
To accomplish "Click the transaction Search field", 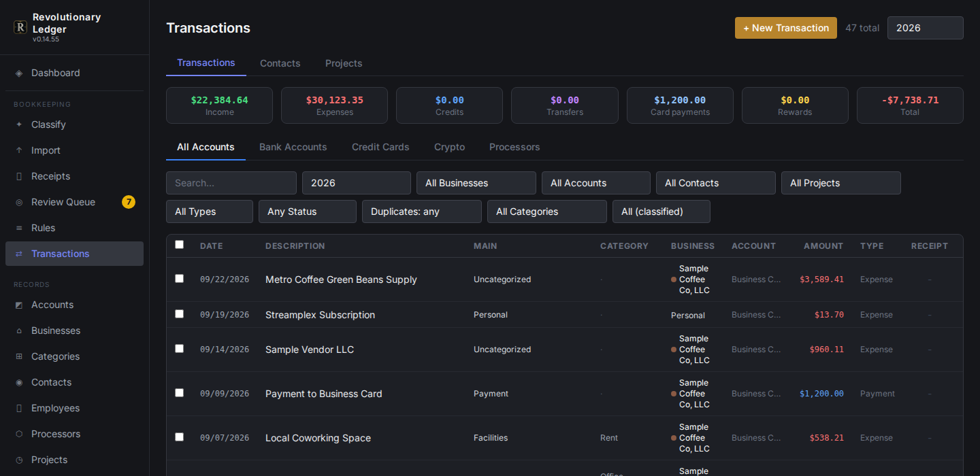I will 231,183.
